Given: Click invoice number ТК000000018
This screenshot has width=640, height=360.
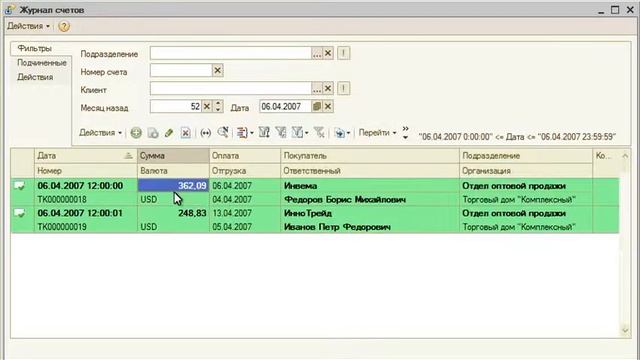Looking at the screenshot, I should tap(62, 200).
